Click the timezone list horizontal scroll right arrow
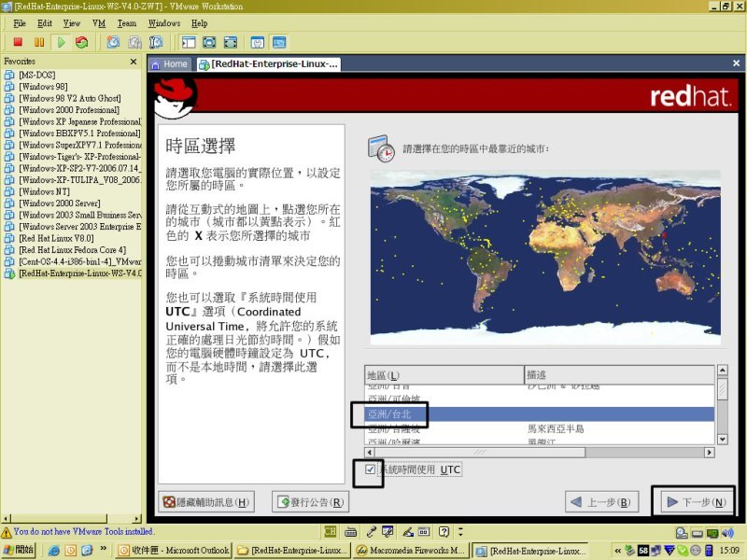Screen dimensions: 747x560 coord(710,453)
